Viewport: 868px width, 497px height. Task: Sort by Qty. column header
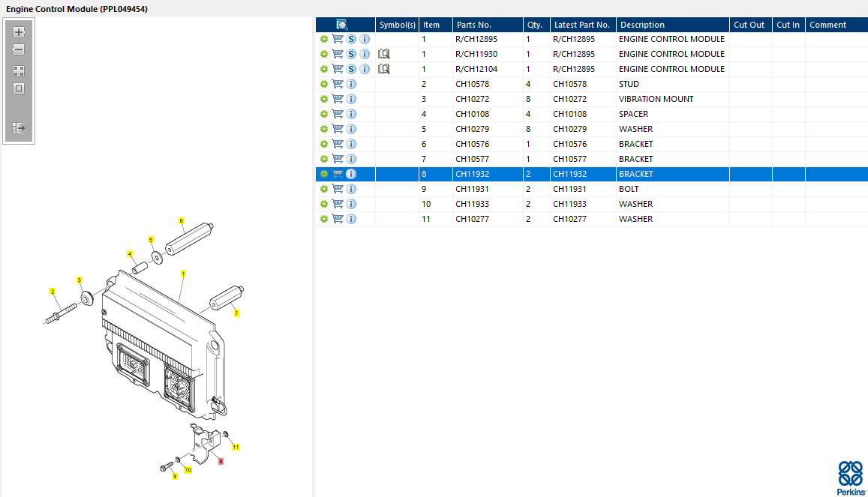tap(536, 24)
